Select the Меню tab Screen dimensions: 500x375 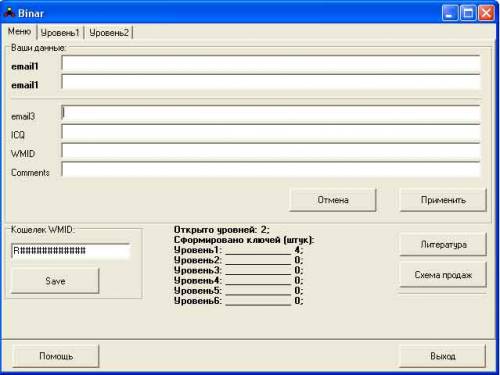coord(19,31)
